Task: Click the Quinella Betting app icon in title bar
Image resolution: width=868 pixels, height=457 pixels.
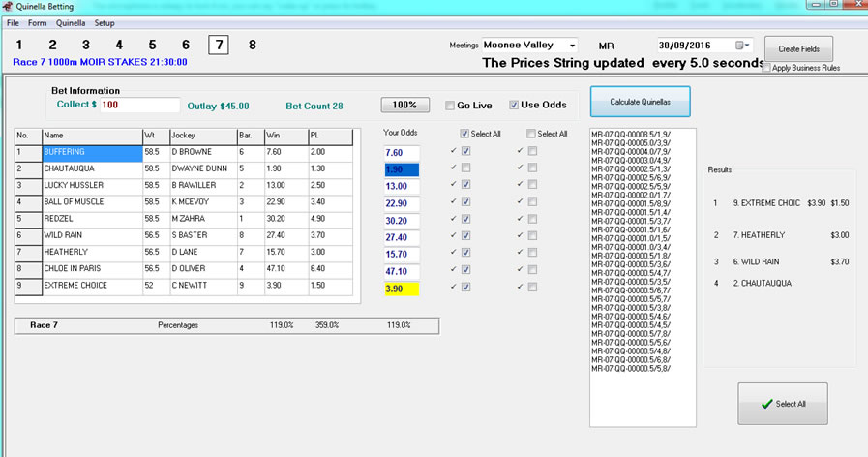Action: point(9,7)
